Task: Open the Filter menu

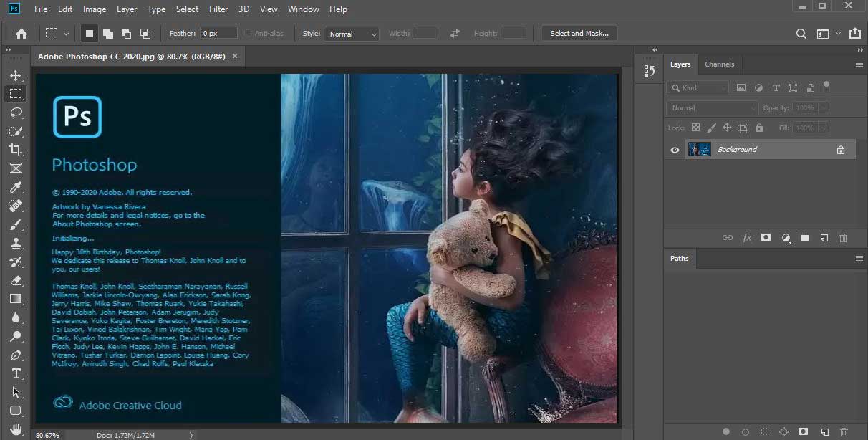Action: (220, 9)
